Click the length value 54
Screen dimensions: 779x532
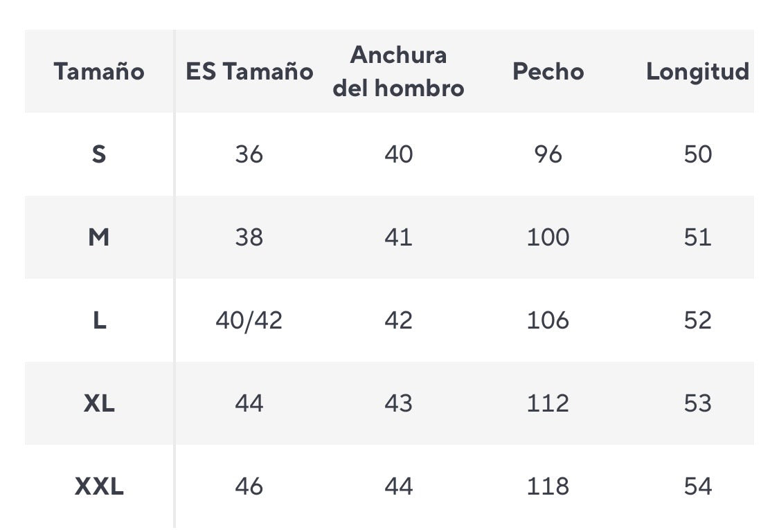coord(697,486)
